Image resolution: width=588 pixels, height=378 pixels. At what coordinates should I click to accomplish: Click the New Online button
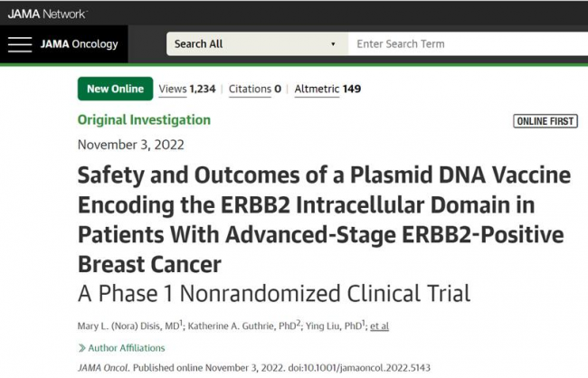click(115, 89)
